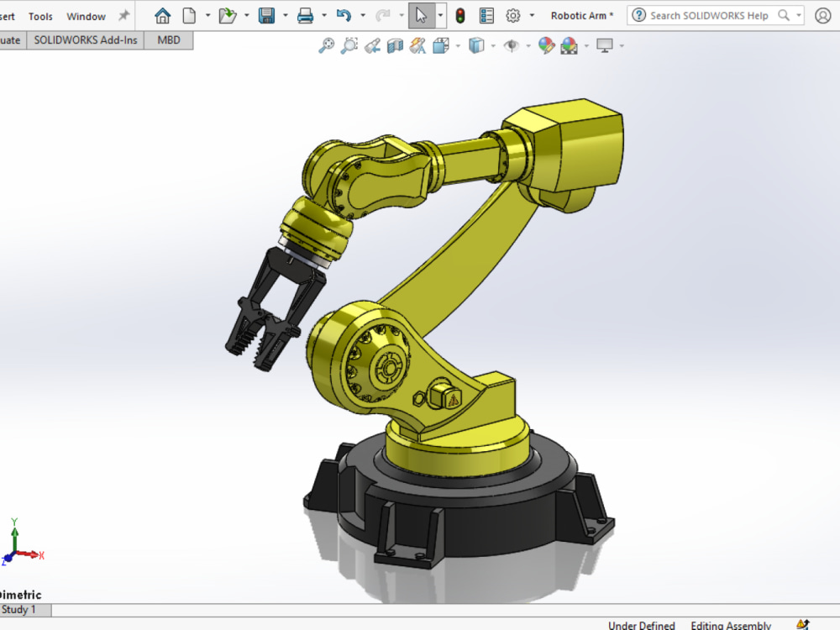The image size is (840, 630).
Task: Click the View Settings monitor icon
Action: pos(604,46)
